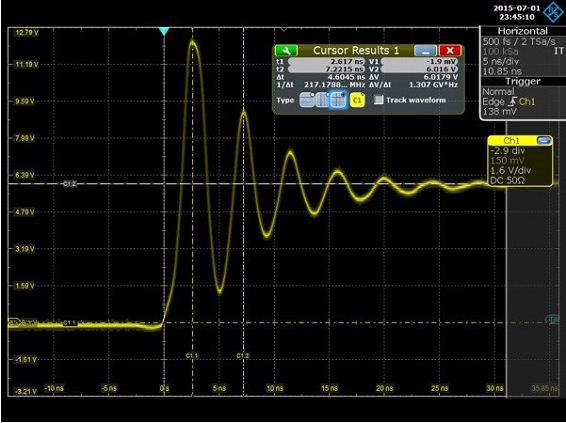Open the Trigger settings panel

(x=523, y=82)
